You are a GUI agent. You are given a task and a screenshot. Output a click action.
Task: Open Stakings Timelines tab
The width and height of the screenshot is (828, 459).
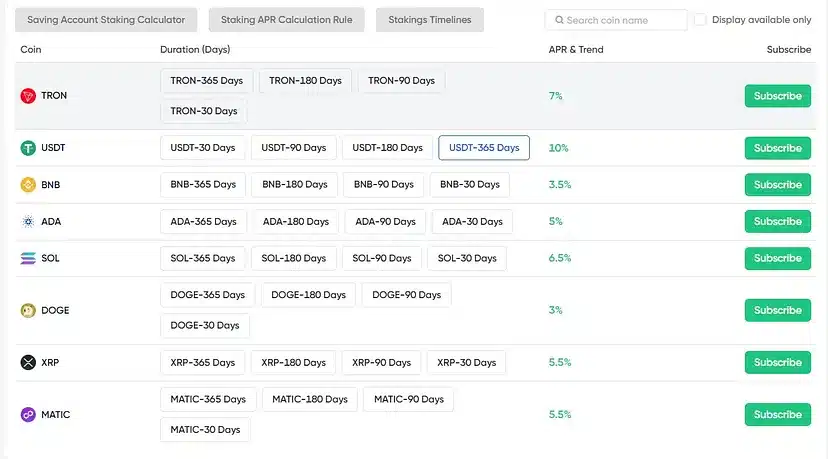(x=430, y=20)
